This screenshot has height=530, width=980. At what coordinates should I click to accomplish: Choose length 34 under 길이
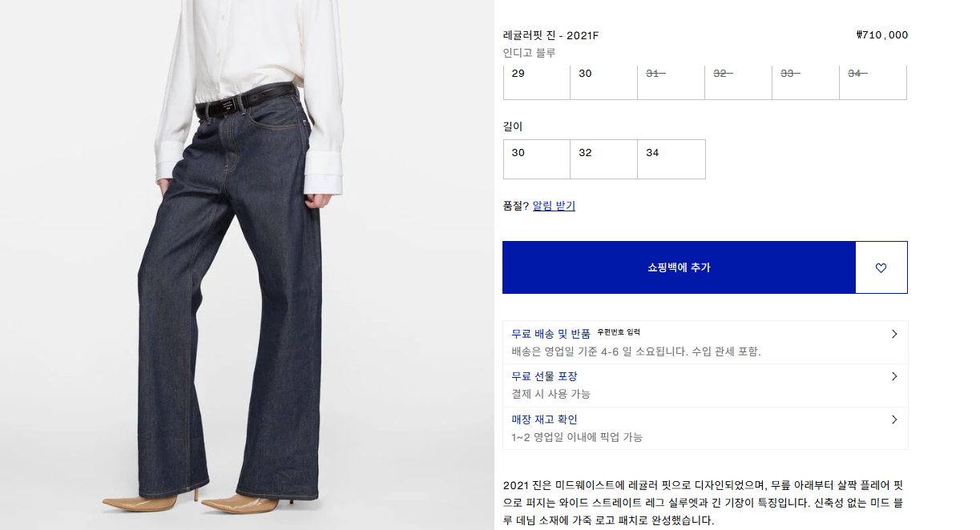[x=671, y=159]
